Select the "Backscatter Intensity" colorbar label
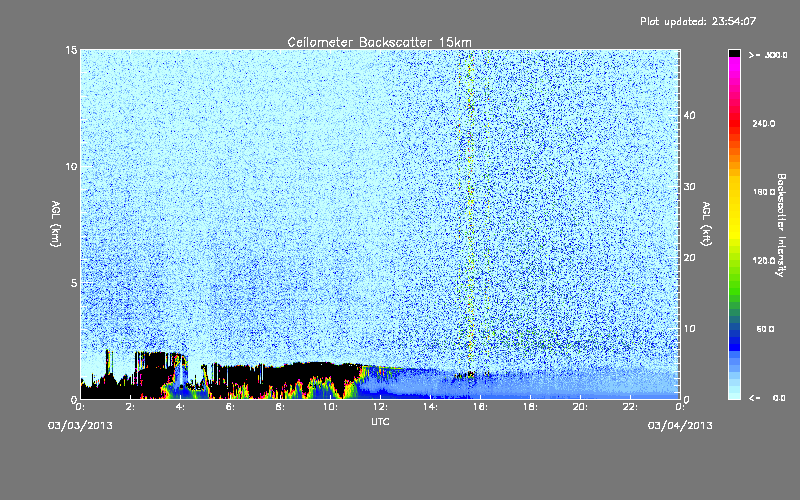 click(x=780, y=225)
